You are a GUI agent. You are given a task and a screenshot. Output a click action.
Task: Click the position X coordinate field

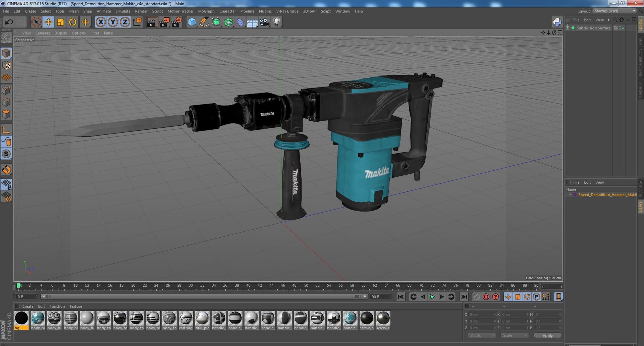point(482,314)
